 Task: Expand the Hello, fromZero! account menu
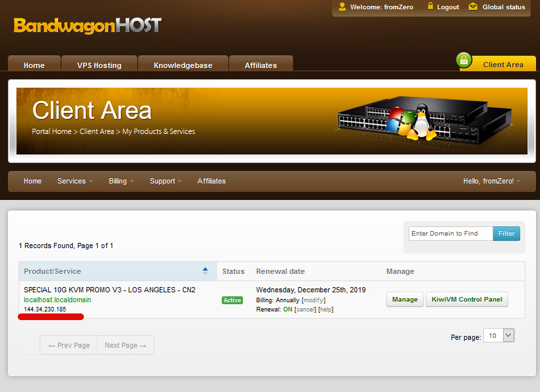pyautogui.click(x=491, y=181)
